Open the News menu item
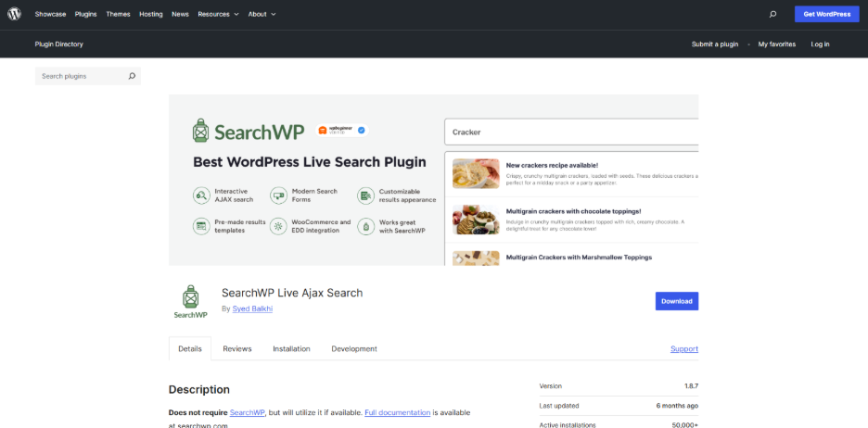This screenshot has width=868, height=428. [x=181, y=15]
